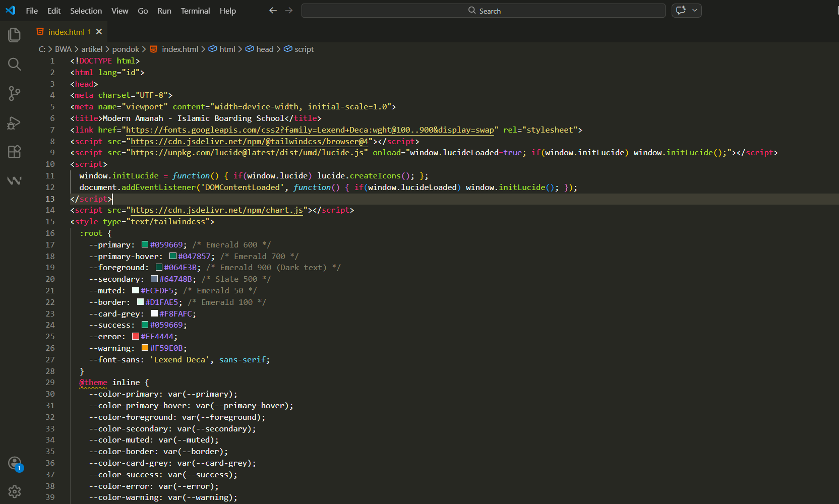This screenshot has width=839, height=504.
Task: Open the Search view in activity bar
Action: click(x=14, y=64)
